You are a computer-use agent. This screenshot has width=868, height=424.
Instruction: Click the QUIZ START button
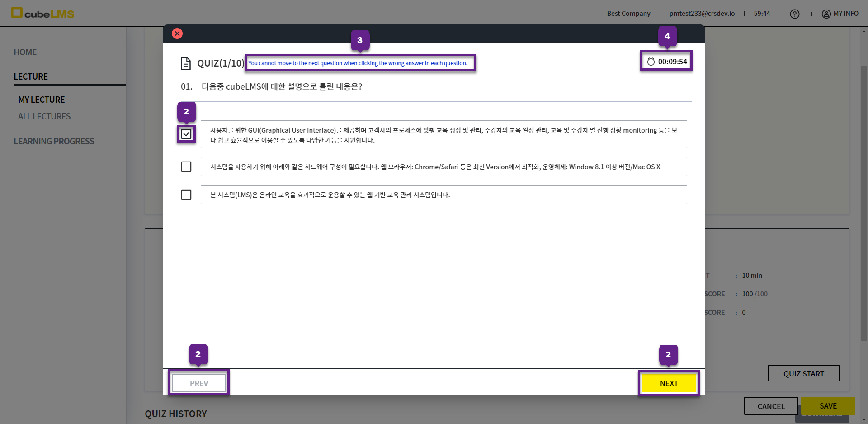click(x=803, y=373)
